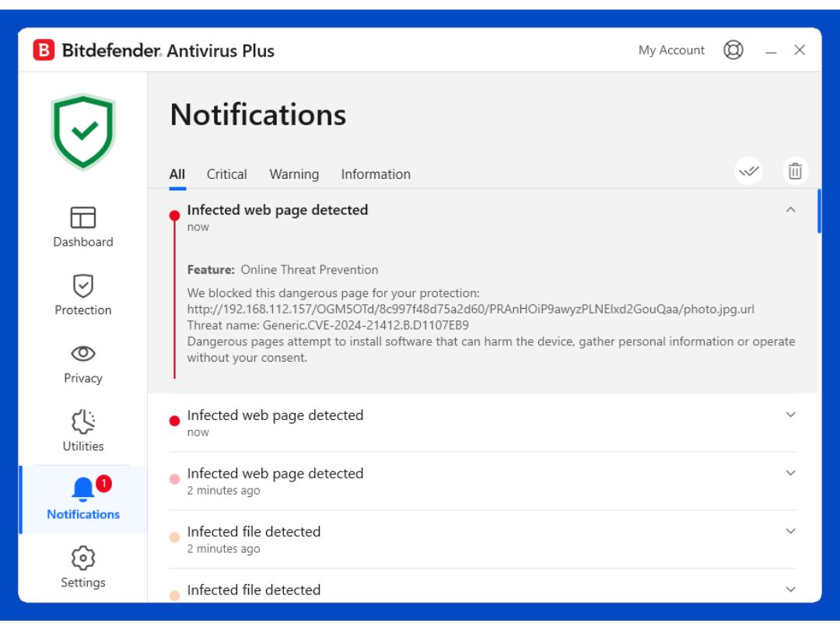Open the Dashboard section
Image resolution: width=840 pixels, height=630 pixels.
83,227
